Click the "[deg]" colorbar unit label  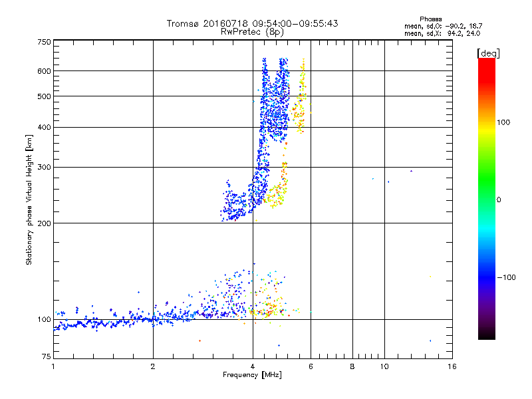pos(488,53)
